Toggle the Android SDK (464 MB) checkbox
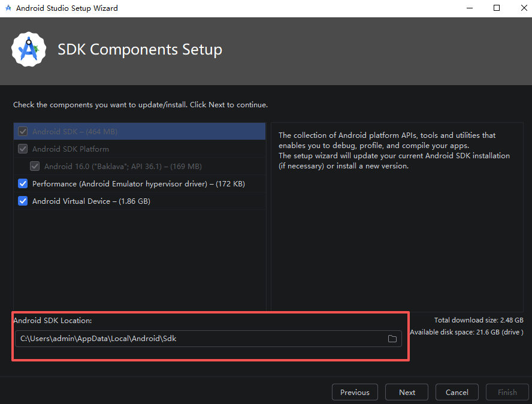 tap(23, 131)
